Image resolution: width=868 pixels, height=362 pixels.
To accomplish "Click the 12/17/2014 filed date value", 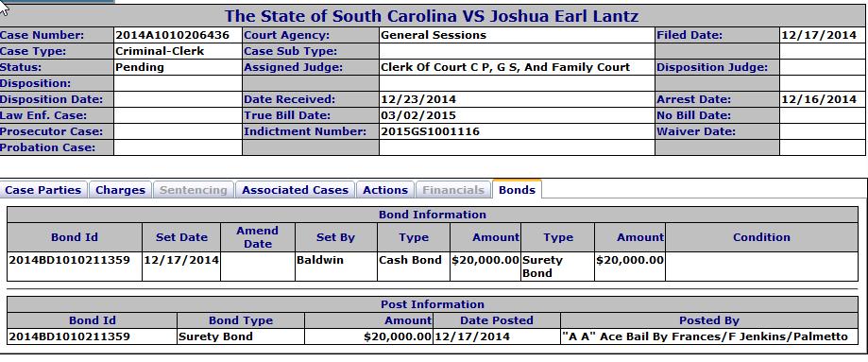I will point(819,35).
